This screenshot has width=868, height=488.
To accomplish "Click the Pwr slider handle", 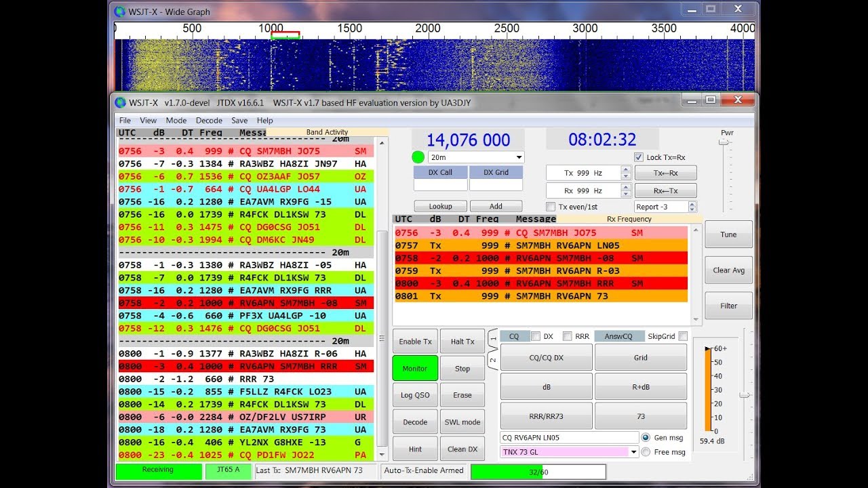I will pyautogui.click(x=724, y=142).
